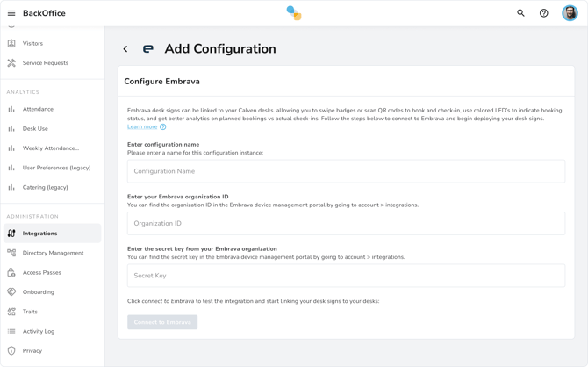Image resolution: width=588 pixels, height=367 pixels.
Task: Click the Add Configuration page title
Action: click(x=220, y=49)
